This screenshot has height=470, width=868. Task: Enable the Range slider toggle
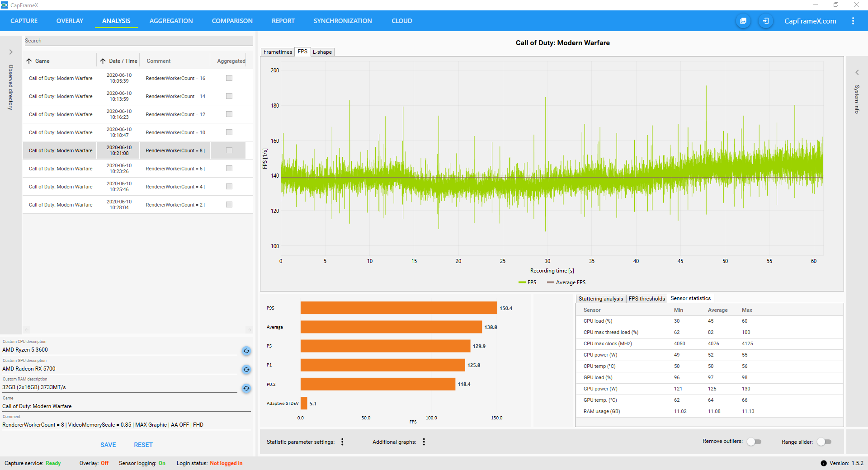(824, 442)
